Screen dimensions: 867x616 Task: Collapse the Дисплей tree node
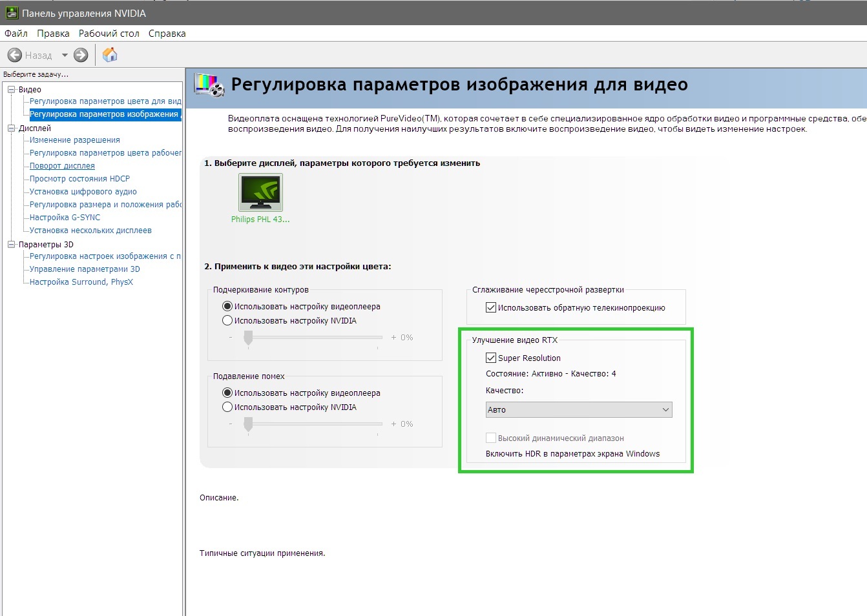pos(11,128)
